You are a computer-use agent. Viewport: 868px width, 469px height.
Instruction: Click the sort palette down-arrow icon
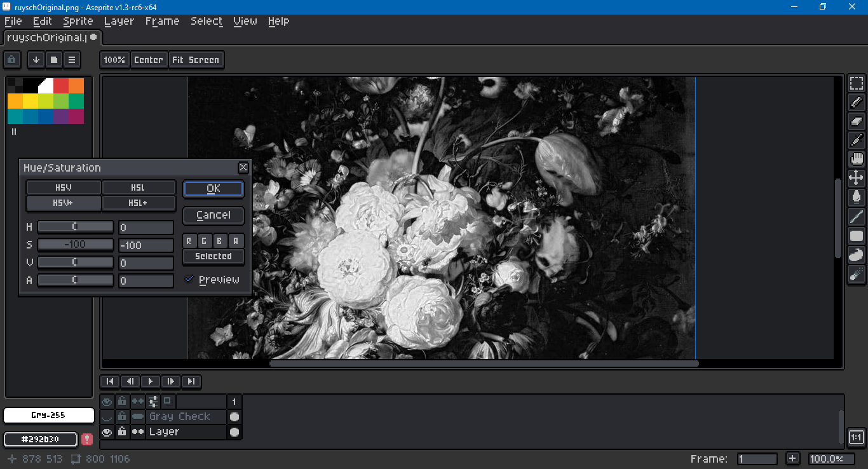click(36, 60)
